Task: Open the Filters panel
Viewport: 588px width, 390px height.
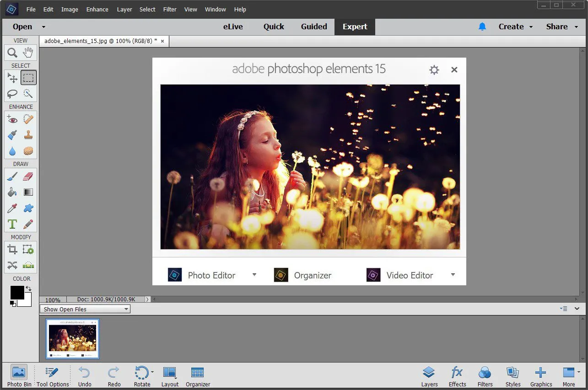Action: tap(485, 375)
